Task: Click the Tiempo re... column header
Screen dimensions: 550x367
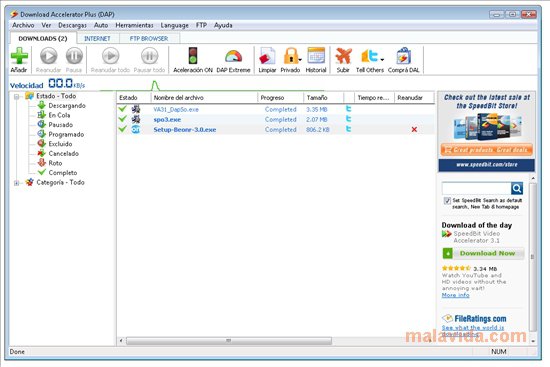Action: click(374, 98)
